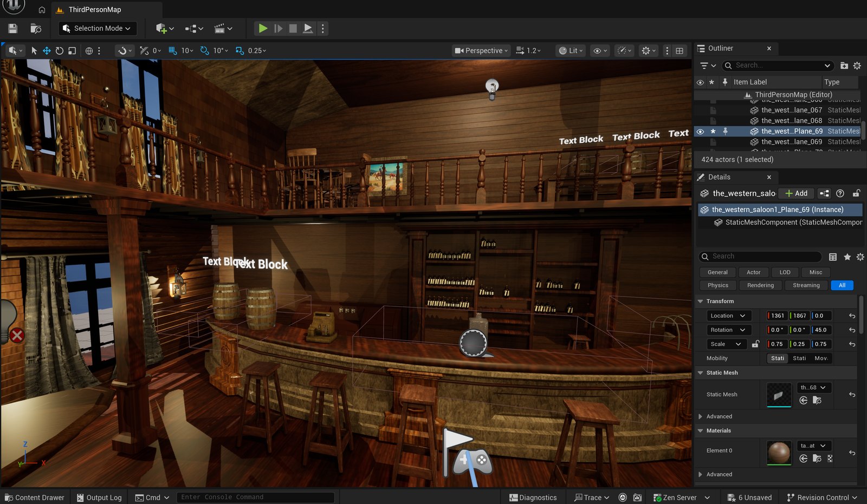Filter Details by the Rendering category

point(760,285)
